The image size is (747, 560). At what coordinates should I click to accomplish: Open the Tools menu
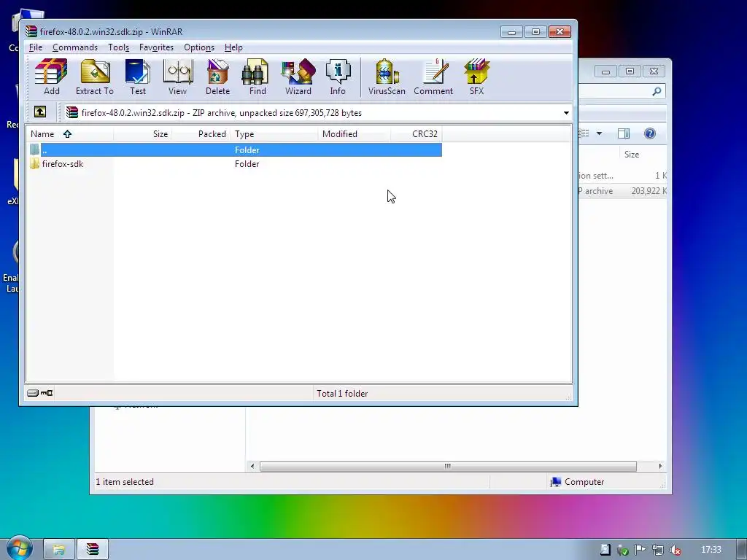pyautogui.click(x=118, y=47)
